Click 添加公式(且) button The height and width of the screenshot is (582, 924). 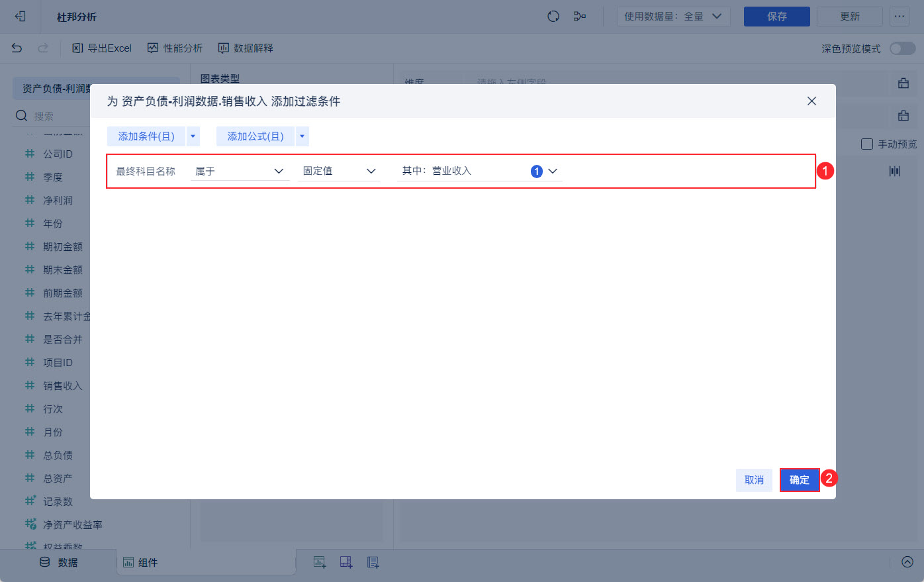coord(255,136)
